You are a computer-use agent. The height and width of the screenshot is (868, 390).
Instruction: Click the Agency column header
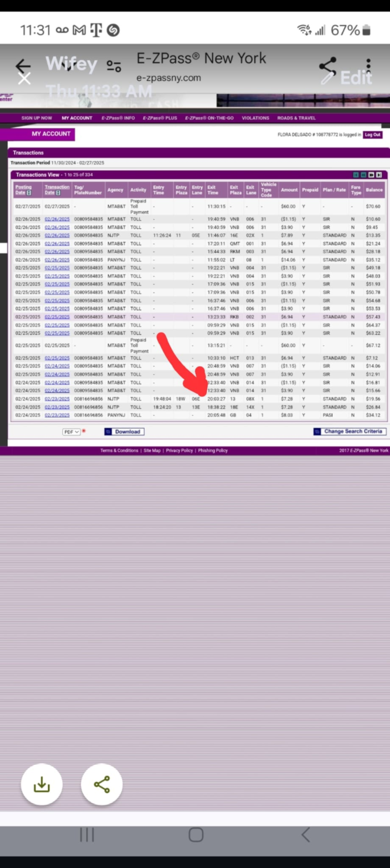point(115,190)
